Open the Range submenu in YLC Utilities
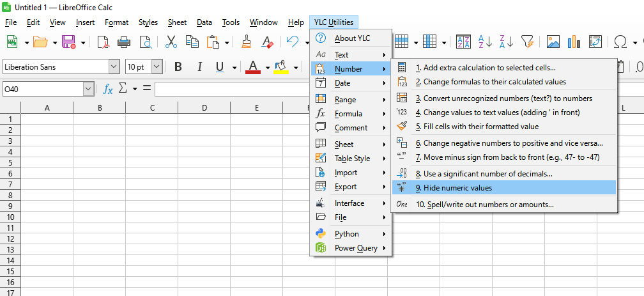This screenshot has height=296, width=644. point(346,100)
